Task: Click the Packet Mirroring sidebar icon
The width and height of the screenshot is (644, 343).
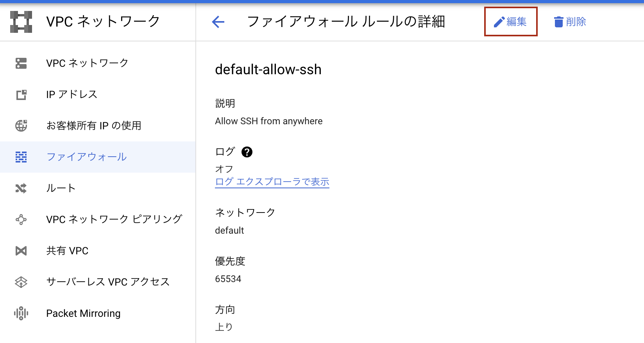Action: tap(21, 313)
